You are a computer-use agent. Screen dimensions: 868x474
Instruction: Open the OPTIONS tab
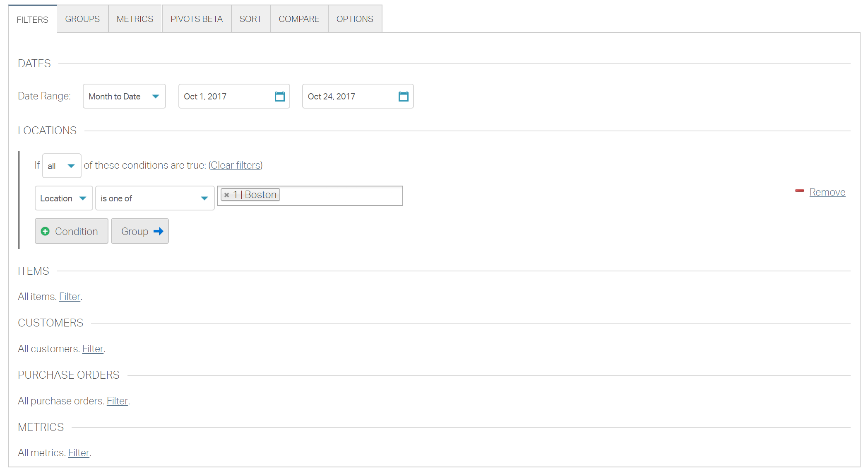point(354,19)
